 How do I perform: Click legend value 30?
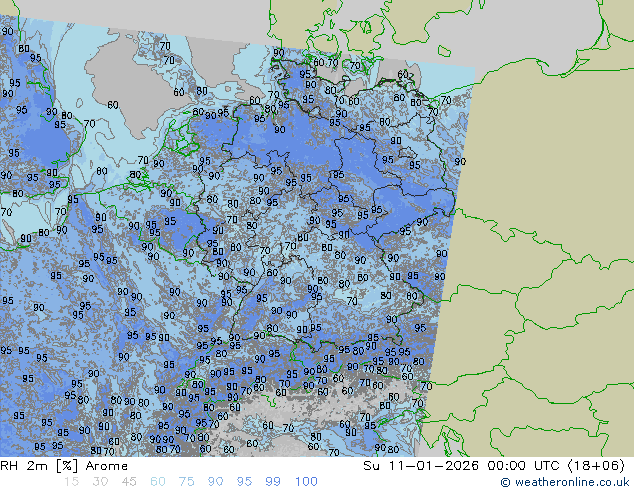(99, 482)
